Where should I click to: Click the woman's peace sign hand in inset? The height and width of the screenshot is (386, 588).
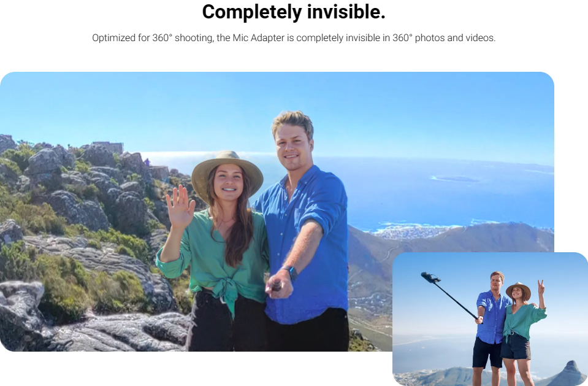click(540, 287)
